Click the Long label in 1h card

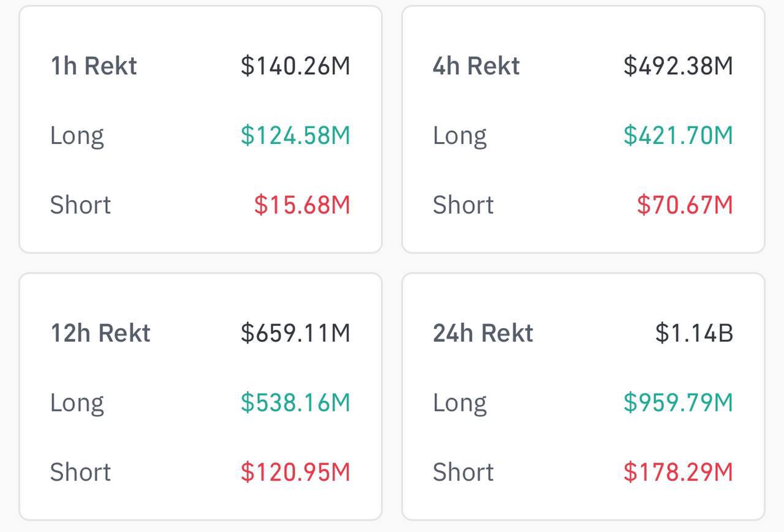tap(77, 135)
